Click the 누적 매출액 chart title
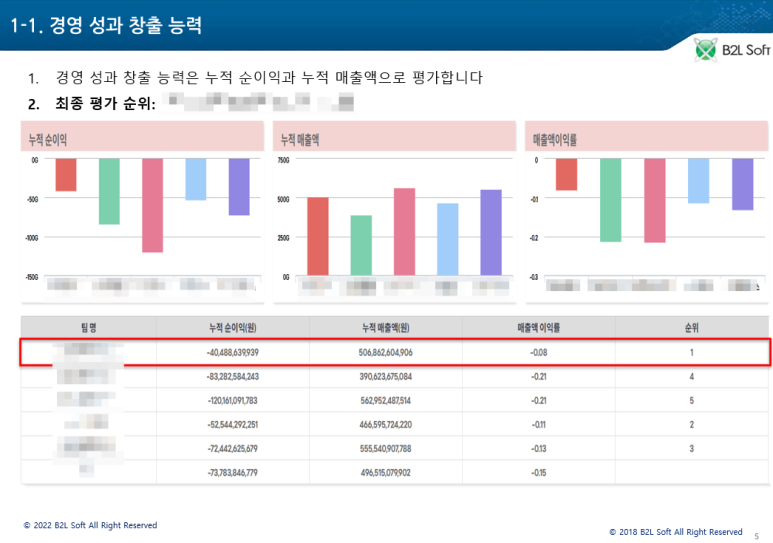The height and width of the screenshot is (543, 773). (300, 141)
